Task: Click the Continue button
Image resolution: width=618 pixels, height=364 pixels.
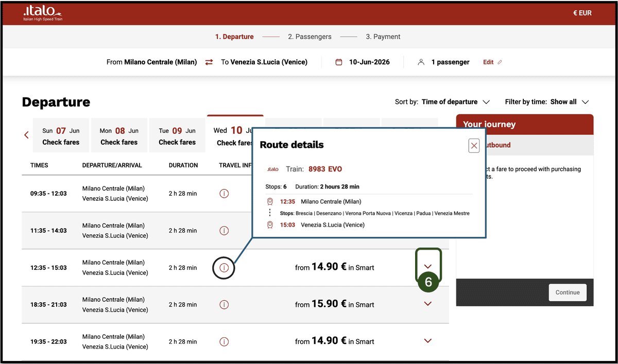Action: tap(568, 292)
